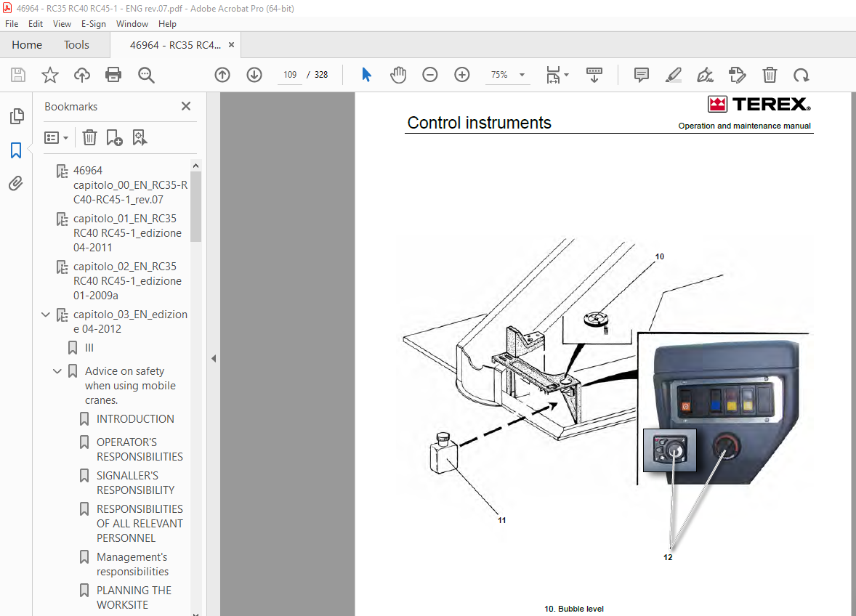Delete page with trash icon in toolbar

[x=770, y=75]
